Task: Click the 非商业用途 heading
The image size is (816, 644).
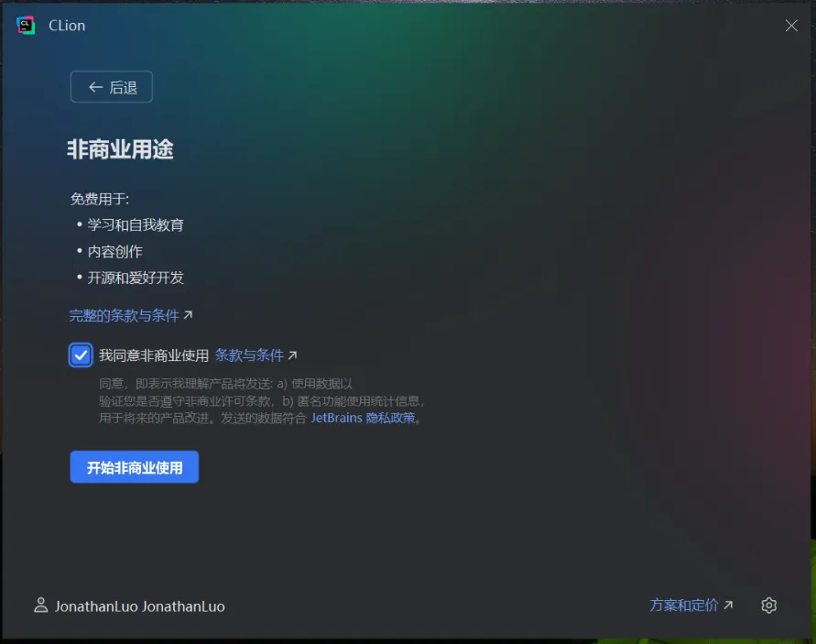Action: [x=120, y=149]
